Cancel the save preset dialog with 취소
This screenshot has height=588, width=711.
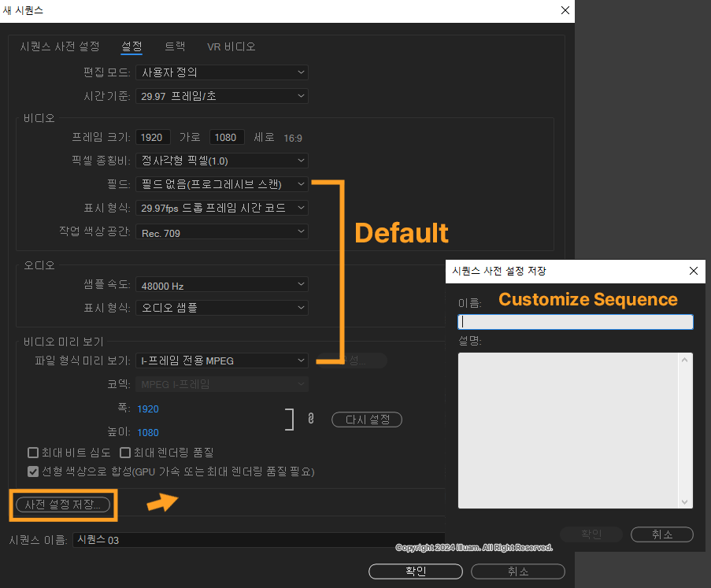pos(662,534)
